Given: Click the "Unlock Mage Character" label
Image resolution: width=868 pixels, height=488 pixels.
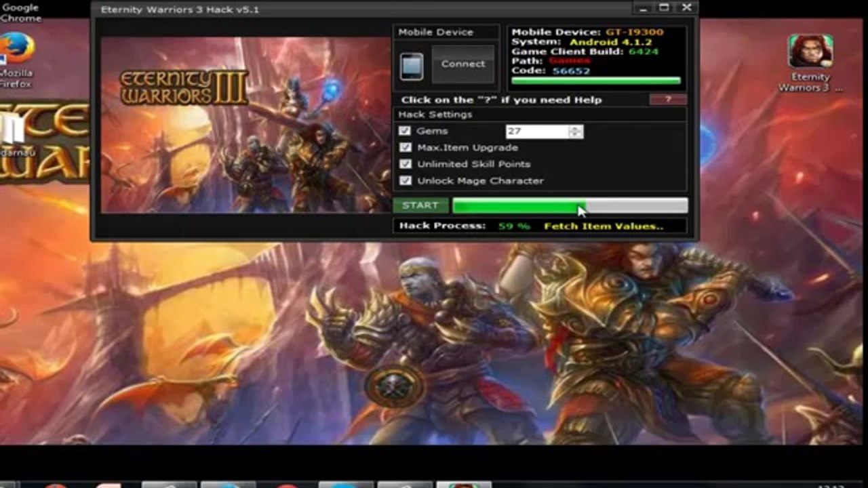Looking at the screenshot, I should [480, 181].
